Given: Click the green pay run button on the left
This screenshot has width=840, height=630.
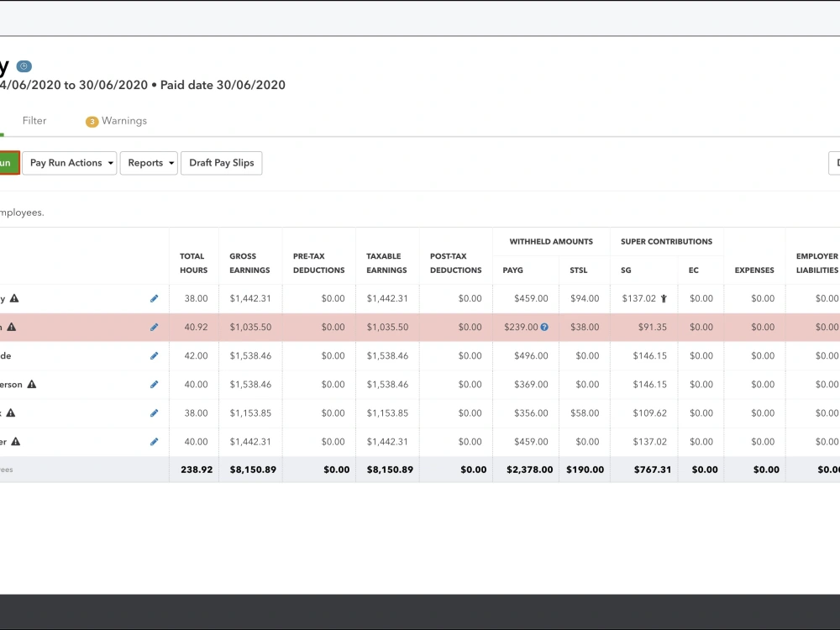Looking at the screenshot, I should tap(6, 163).
